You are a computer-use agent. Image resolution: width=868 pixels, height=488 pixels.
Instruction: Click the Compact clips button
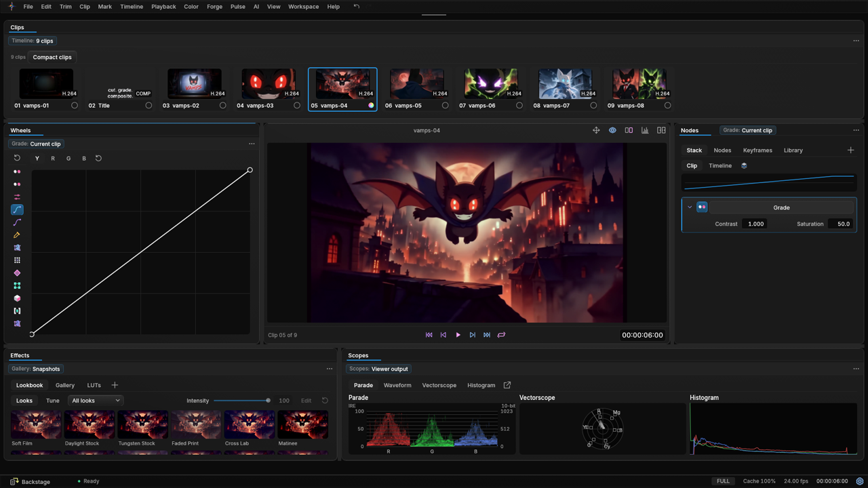(x=52, y=57)
